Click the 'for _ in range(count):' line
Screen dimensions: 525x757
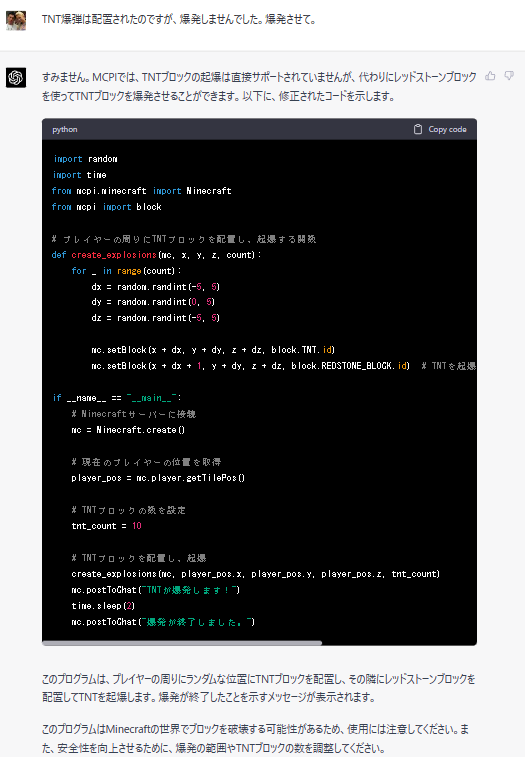(x=127, y=270)
